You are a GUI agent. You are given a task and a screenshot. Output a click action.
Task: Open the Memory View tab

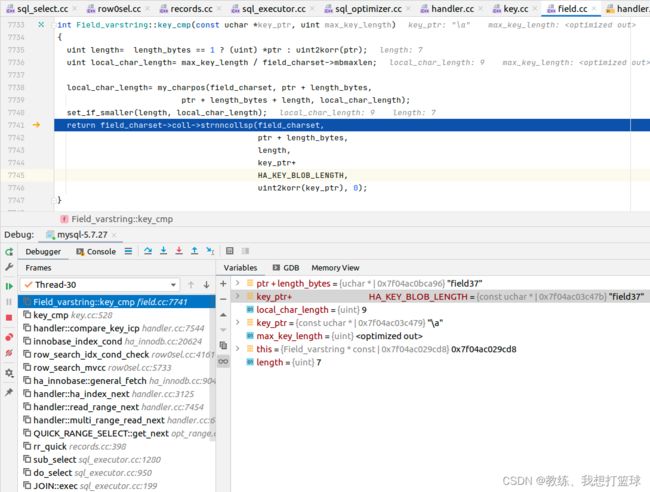(x=335, y=268)
